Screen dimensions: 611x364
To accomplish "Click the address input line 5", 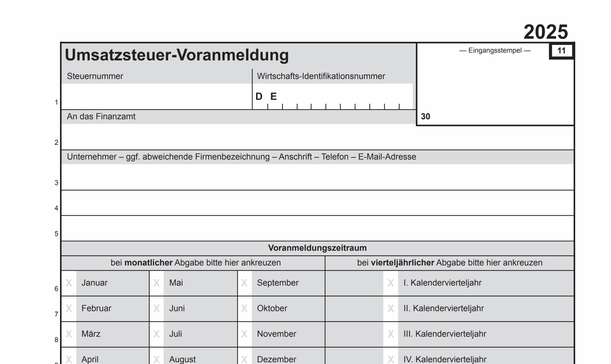I will coord(317,228).
